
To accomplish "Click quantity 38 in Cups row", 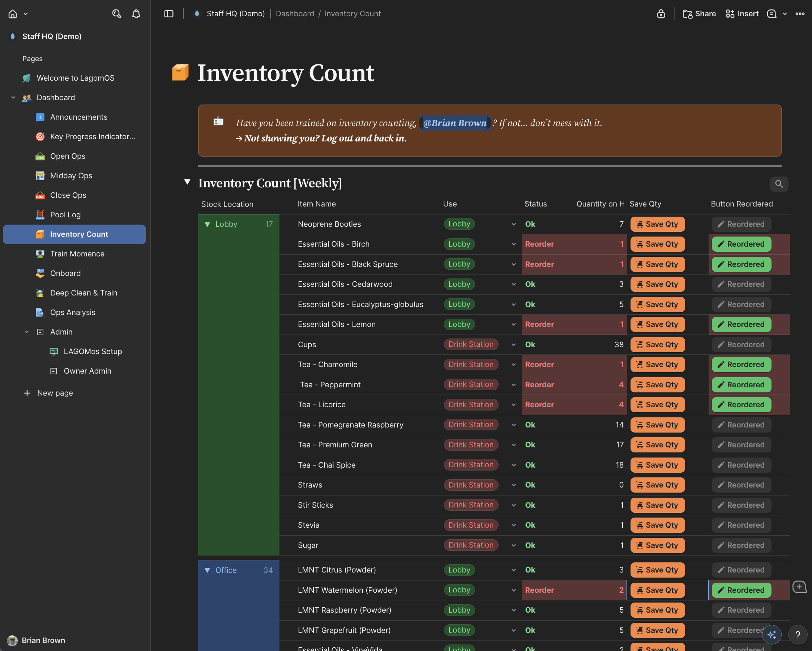I will pos(619,345).
